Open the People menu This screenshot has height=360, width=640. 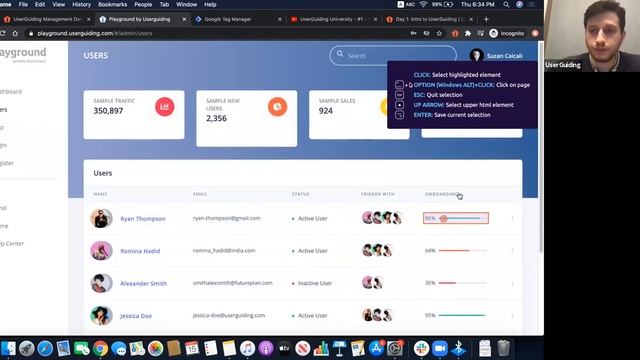click(143, 4)
